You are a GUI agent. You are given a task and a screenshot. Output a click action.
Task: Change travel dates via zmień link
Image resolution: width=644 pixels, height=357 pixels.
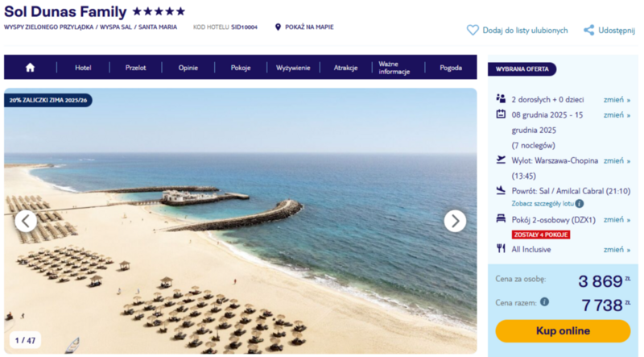pyautogui.click(x=617, y=115)
